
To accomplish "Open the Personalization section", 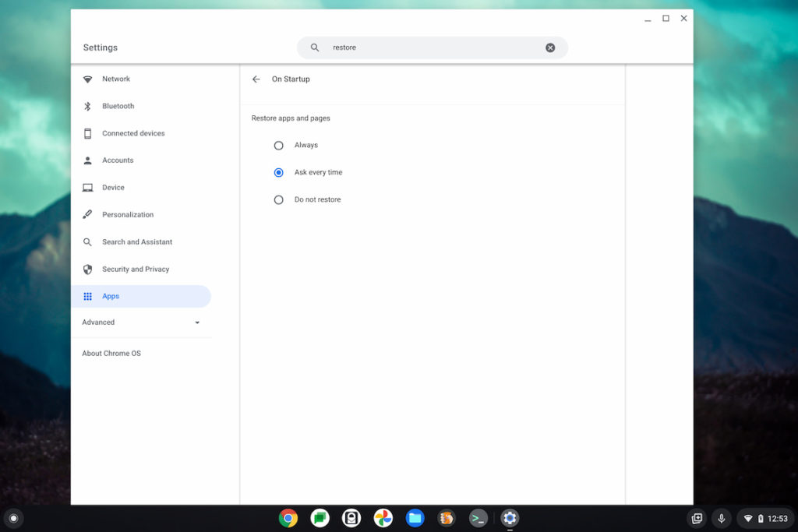I will coord(141,215).
